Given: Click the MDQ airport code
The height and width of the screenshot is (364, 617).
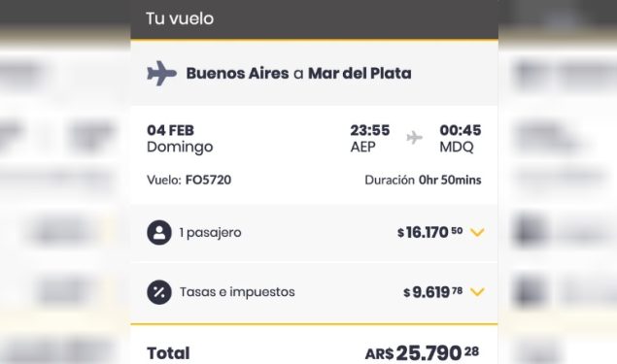Looking at the screenshot, I should pyautogui.click(x=457, y=147).
